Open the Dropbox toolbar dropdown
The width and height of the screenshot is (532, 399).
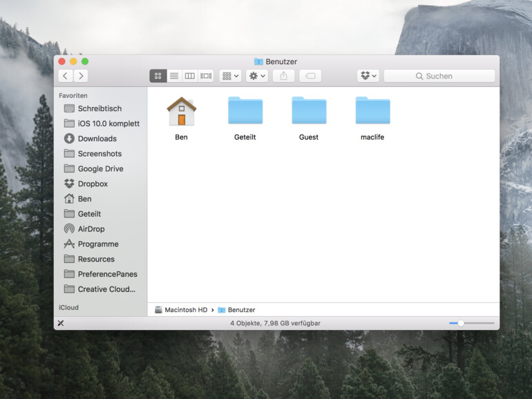(x=368, y=76)
